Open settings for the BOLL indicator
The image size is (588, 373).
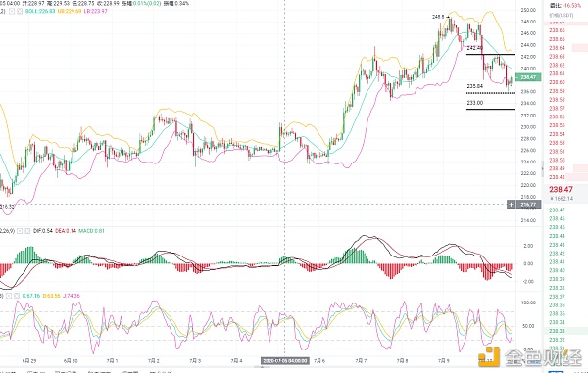[11, 11]
